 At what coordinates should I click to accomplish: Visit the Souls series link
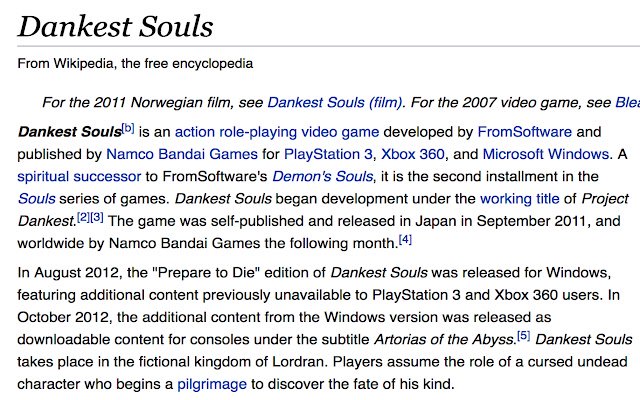tap(36, 198)
